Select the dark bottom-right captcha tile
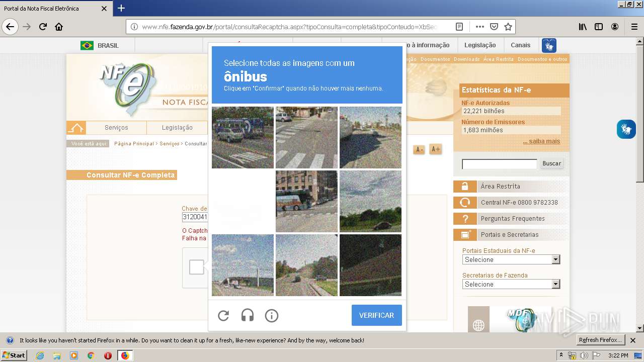The image size is (644, 362). 370,265
